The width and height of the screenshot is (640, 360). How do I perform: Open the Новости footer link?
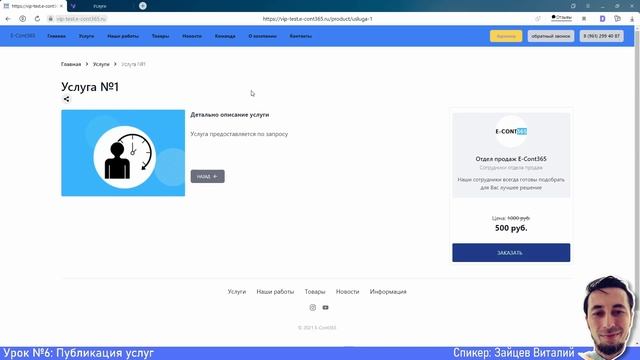click(x=347, y=291)
